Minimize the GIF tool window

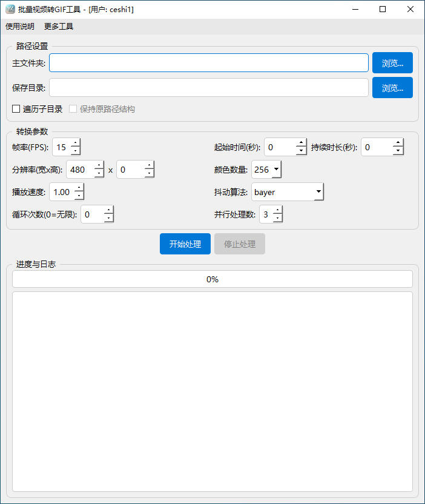point(355,9)
